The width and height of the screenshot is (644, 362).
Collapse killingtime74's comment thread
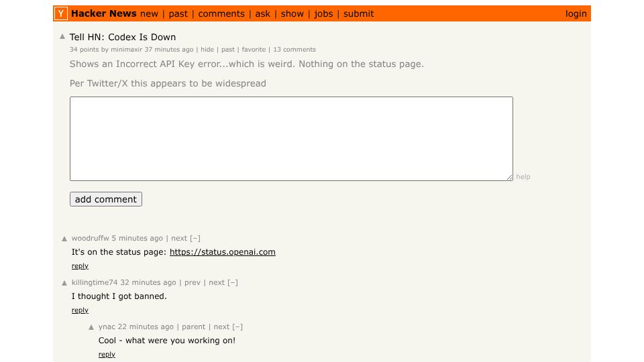[x=233, y=282]
